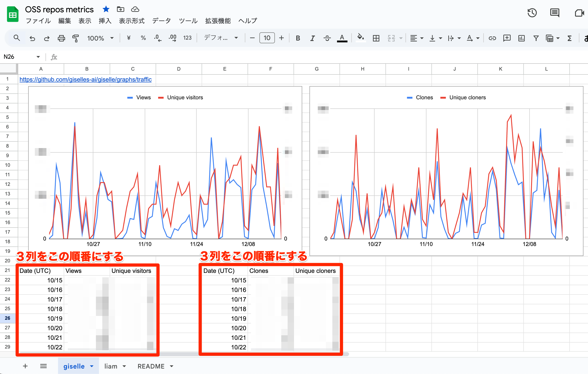This screenshot has width=588, height=374.
Task: Open the ツール menu
Action: click(x=188, y=21)
